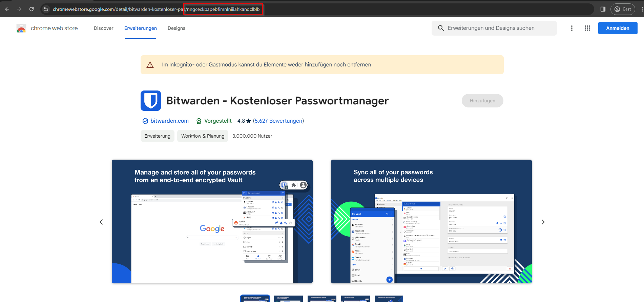Select the second carousel thumbnail
Viewport: 644px width, 302px height.
288,299
